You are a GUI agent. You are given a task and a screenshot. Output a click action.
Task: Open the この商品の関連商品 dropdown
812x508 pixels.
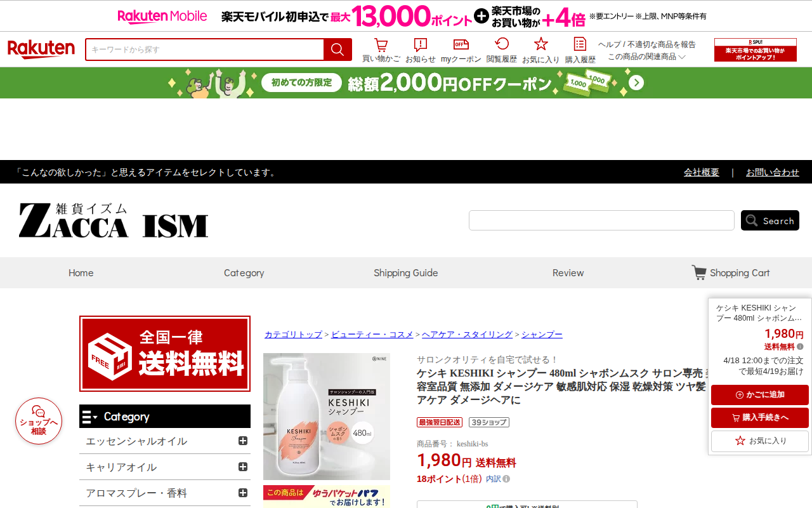pos(646,57)
